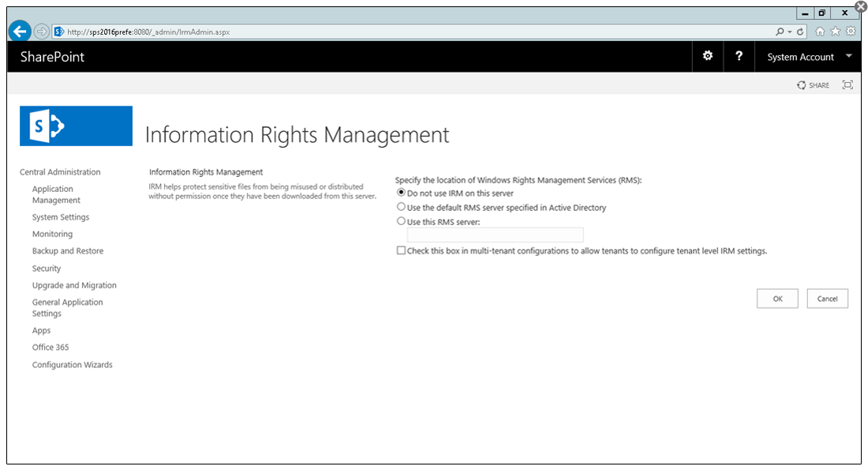Viewport: 868px width, 470px height.
Task: Open browser favorites star icon
Action: (836, 32)
